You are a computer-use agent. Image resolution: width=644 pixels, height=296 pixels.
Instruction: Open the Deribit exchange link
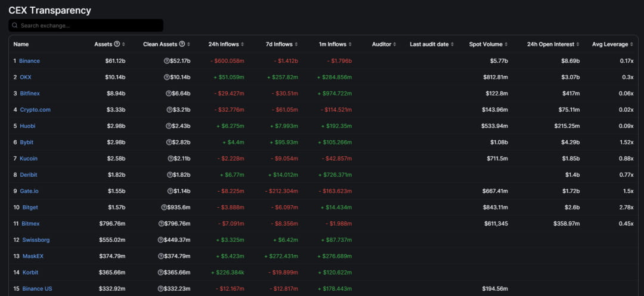pos(29,175)
